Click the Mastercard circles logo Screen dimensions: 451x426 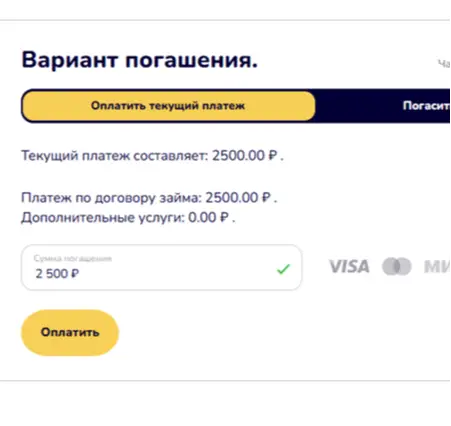click(x=397, y=267)
